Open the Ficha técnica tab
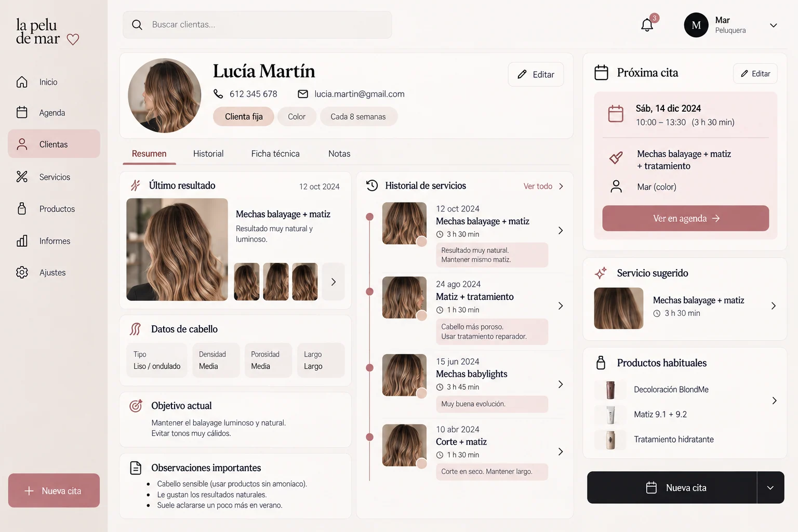The width and height of the screenshot is (798, 532). pyautogui.click(x=275, y=154)
